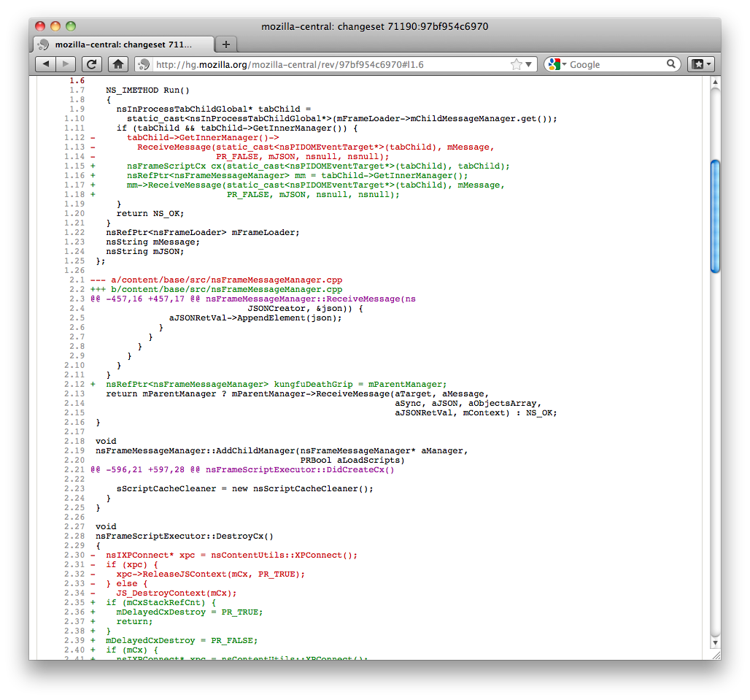
Task: Open line number link 1.15
Action: pyautogui.click(x=74, y=166)
